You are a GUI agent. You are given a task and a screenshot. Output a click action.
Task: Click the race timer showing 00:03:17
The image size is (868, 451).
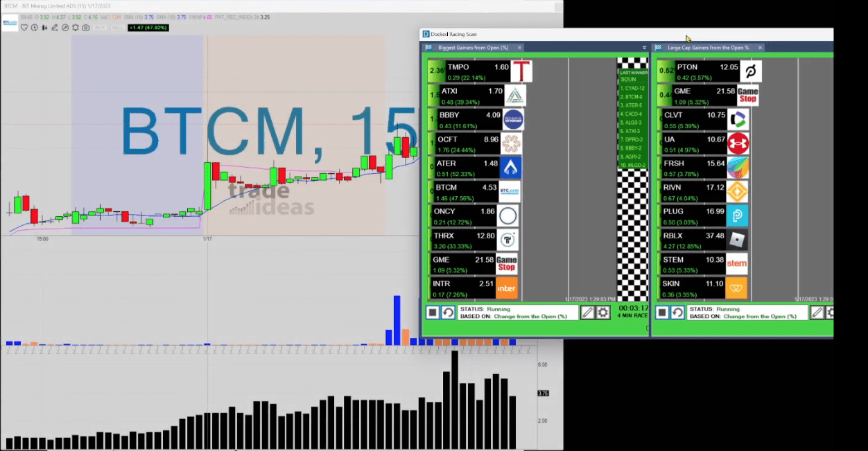633,308
